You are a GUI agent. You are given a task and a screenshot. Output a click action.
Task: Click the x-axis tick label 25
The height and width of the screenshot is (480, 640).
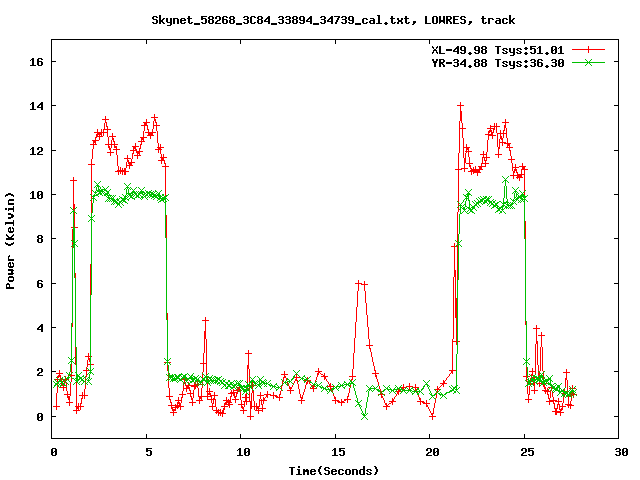coord(527,452)
